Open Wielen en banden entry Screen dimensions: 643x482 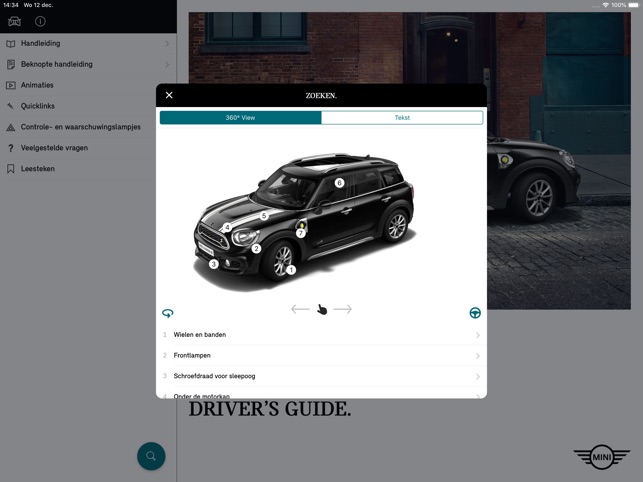point(322,335)
